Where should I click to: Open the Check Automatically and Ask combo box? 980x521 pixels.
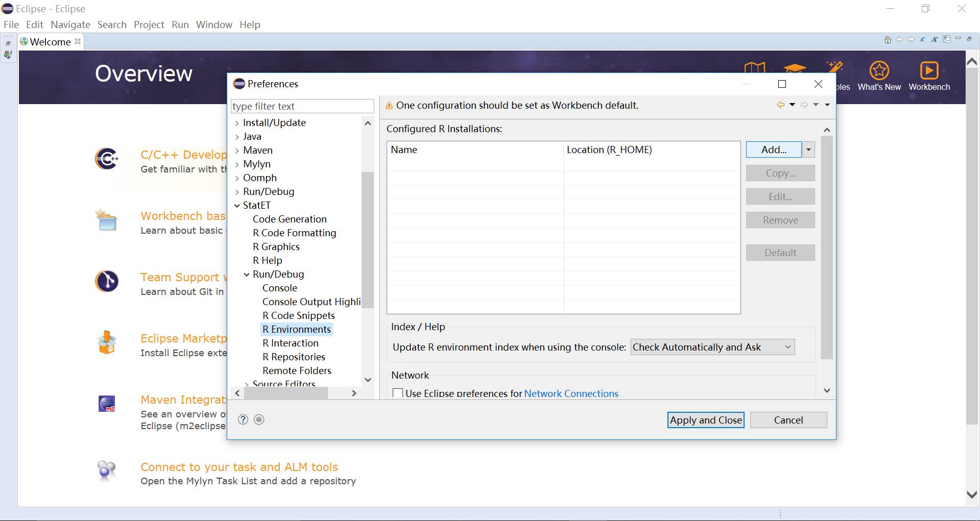pos(712,347)
